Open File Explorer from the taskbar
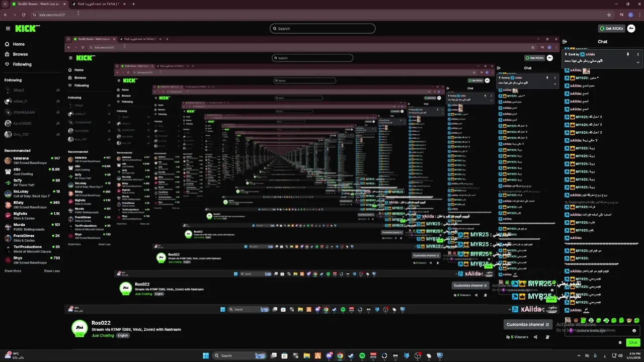Viewport: 644px width, 362px height. pos(307,355)
